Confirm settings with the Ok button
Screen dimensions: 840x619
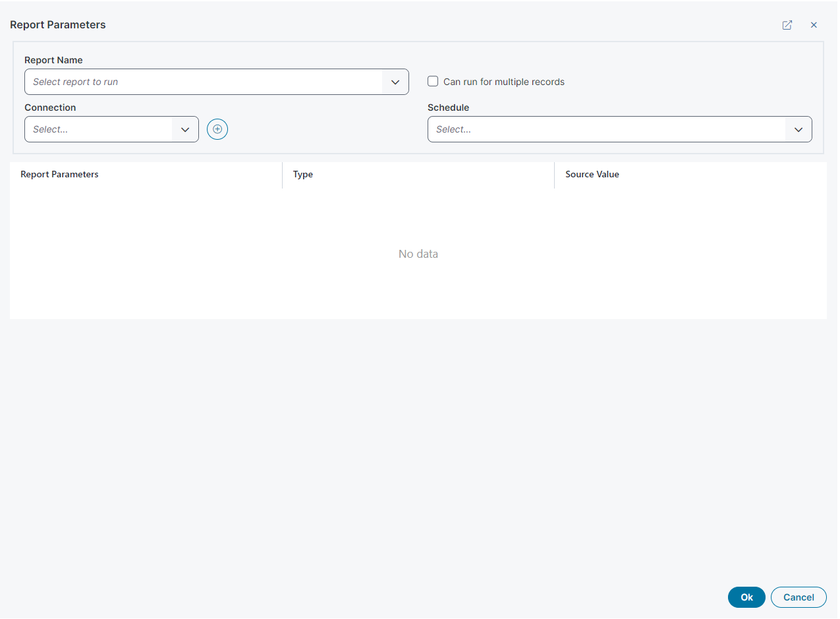tap(746, 597)
